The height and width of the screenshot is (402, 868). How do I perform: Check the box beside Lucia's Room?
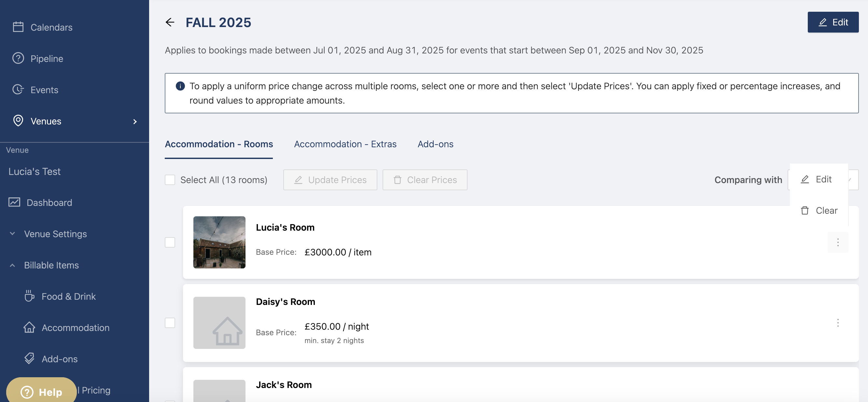click(170, 242)
